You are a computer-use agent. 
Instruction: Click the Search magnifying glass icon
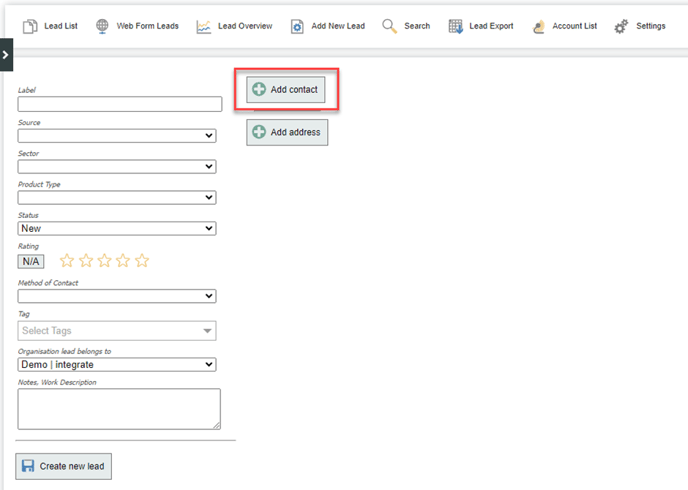point(389,26)
